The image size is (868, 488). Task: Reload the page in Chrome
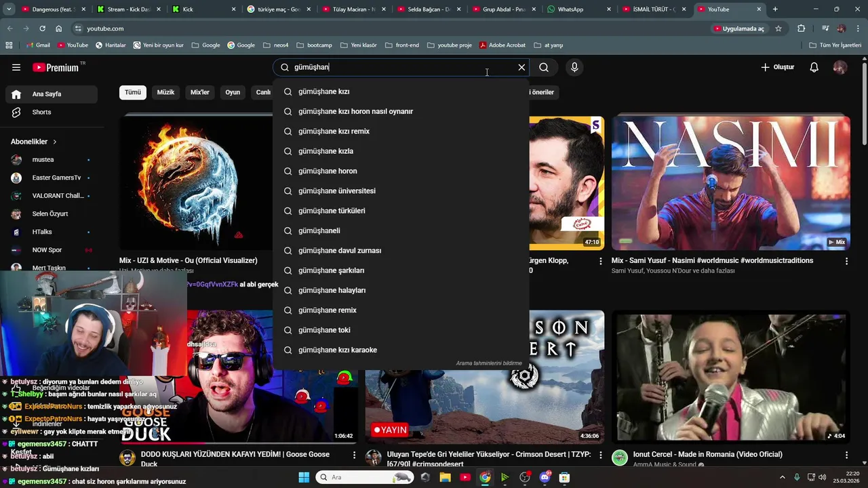pyautogui.click(x=42, y=28)
